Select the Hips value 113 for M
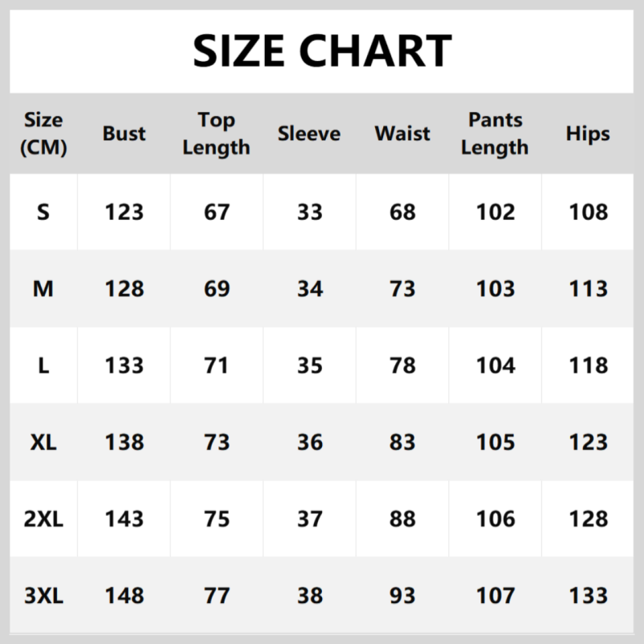The image size is (644, 644). tap(588, 288)
